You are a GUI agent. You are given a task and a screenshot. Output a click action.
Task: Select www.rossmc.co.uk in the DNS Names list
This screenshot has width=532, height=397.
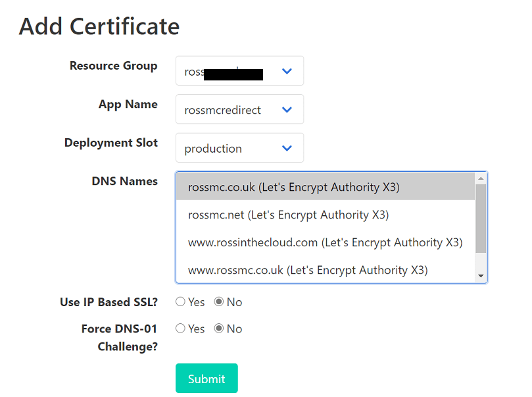point(326,270)
